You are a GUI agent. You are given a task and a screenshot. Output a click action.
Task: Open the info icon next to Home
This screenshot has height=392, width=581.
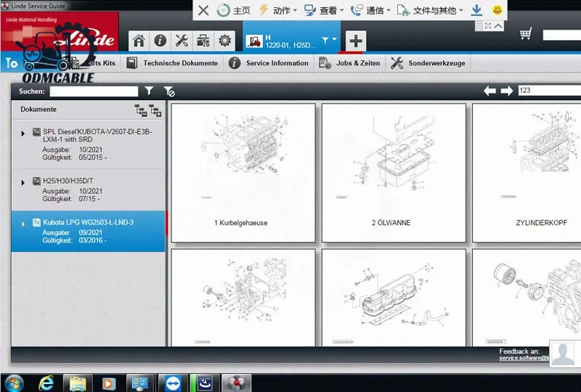pos(160,41)
